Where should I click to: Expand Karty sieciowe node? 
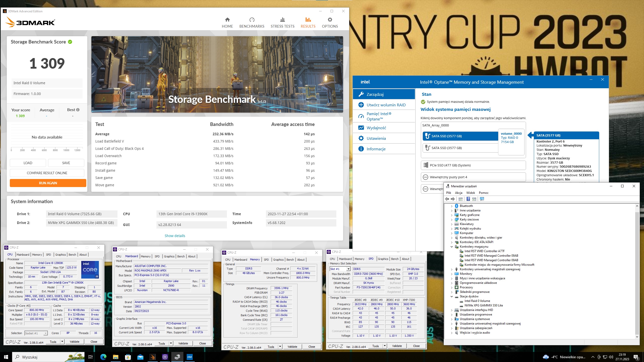(452, 220)
